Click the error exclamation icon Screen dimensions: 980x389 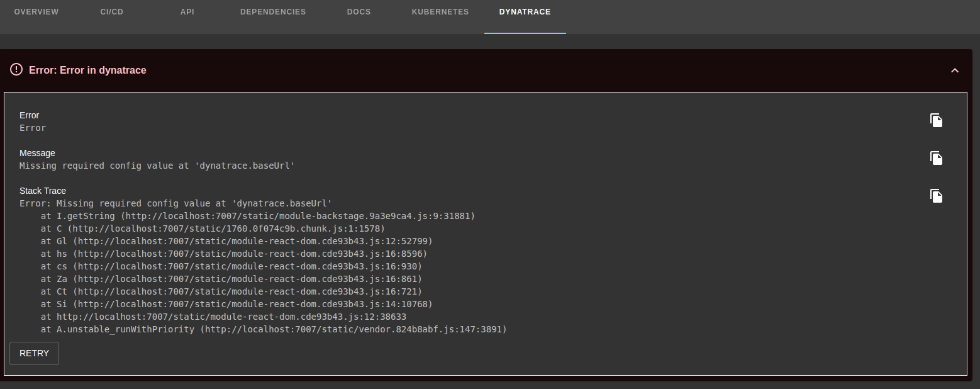[x=16, y=69]
